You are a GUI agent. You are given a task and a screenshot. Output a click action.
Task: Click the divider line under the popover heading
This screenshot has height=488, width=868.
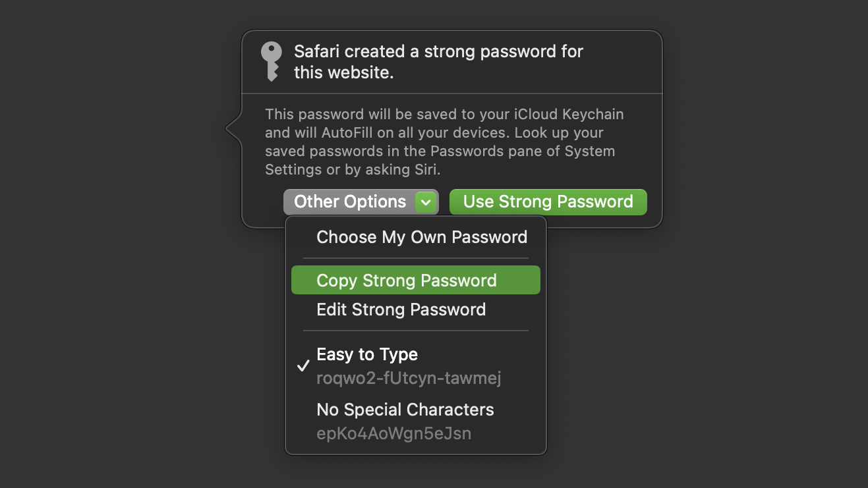coord(451,94)
